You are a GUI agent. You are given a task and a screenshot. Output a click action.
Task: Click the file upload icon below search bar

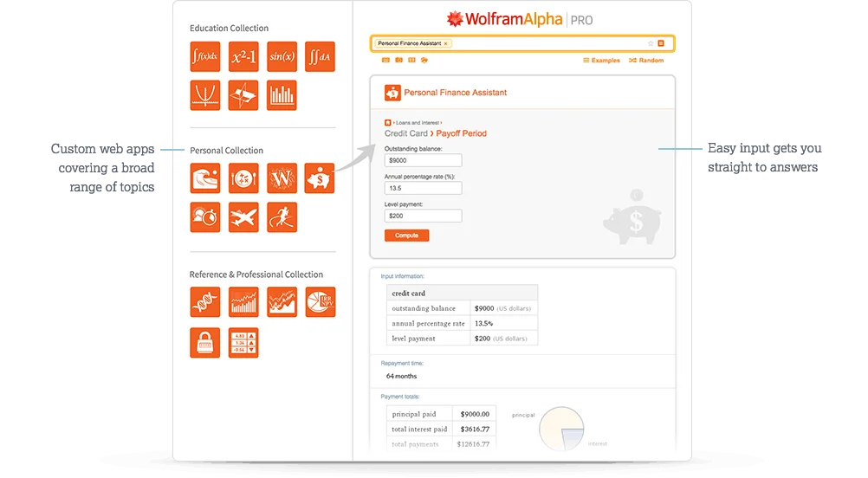pyautogui.click(x=424, y=60)
